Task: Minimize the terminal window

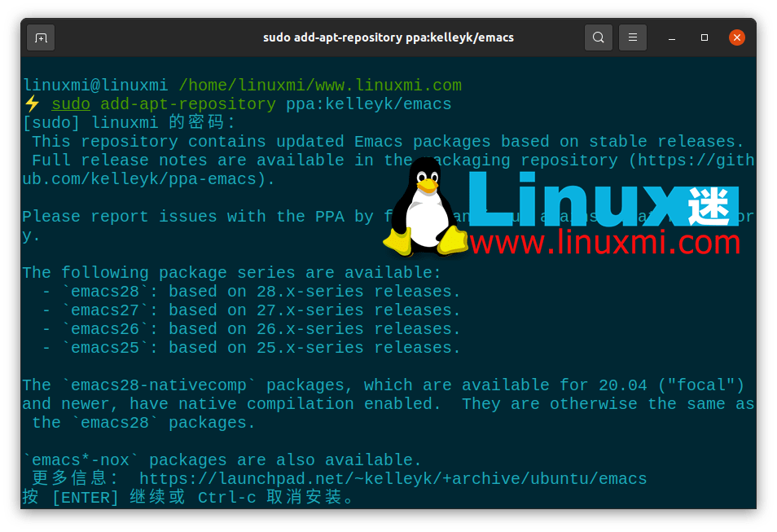Action: 671,37
